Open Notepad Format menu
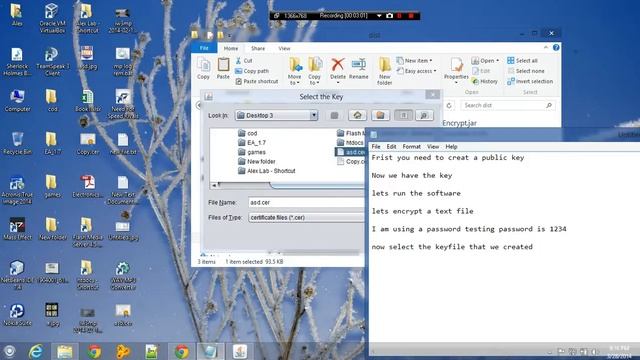 pyautogui.click(x=411, y=147)
